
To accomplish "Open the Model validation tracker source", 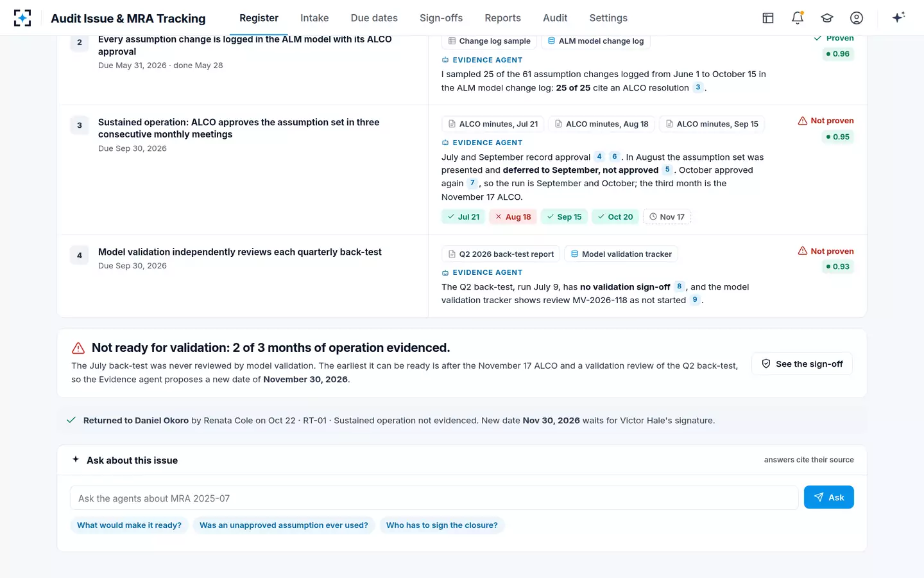I will pyautogui.click(x=620, y=254).
